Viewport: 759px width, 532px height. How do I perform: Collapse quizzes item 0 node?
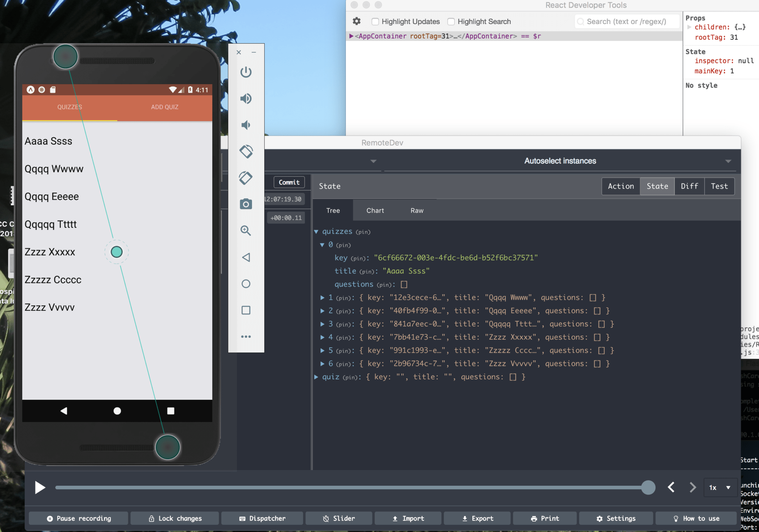click(322, 245)
